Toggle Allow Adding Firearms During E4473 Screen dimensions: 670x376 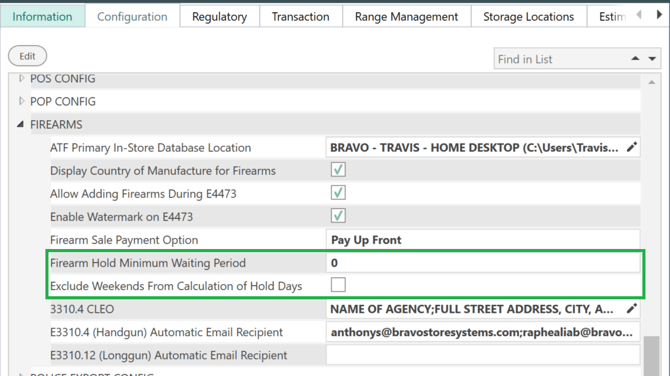coord(338,193)
